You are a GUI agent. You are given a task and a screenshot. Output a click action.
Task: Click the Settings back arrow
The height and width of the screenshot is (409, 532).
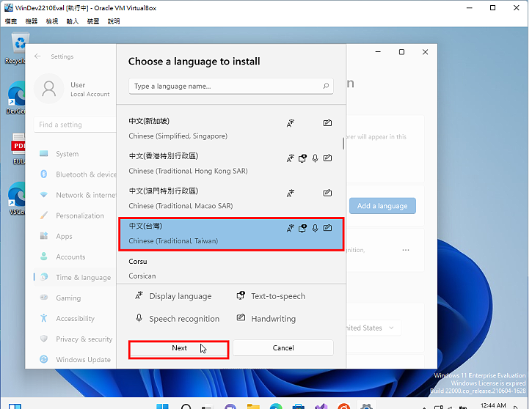[37, 56]
